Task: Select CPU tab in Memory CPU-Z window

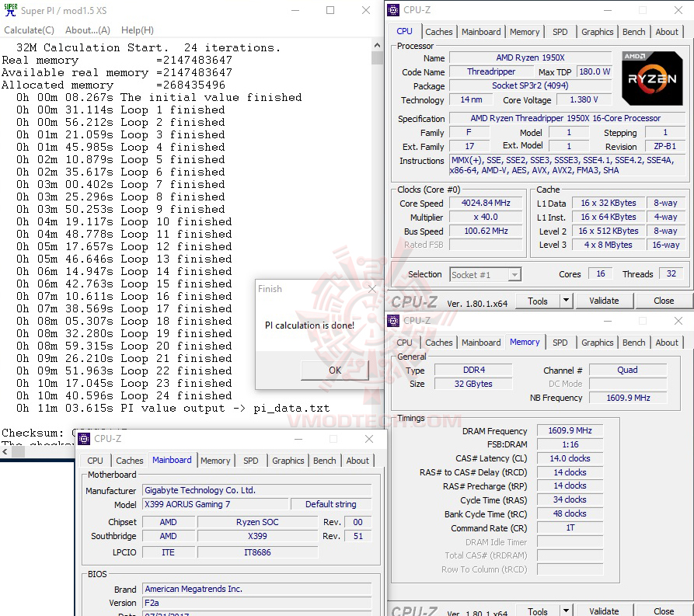Action: tap(404, 343)
